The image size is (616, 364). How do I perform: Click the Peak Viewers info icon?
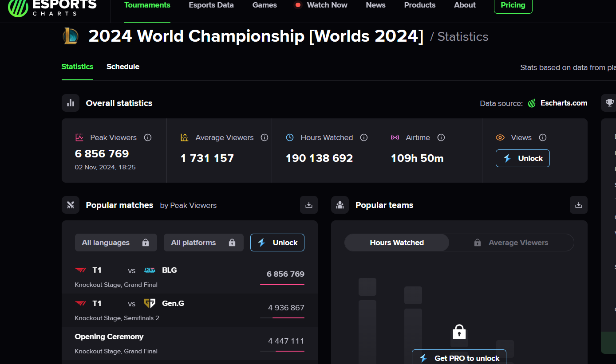point(148,137)
